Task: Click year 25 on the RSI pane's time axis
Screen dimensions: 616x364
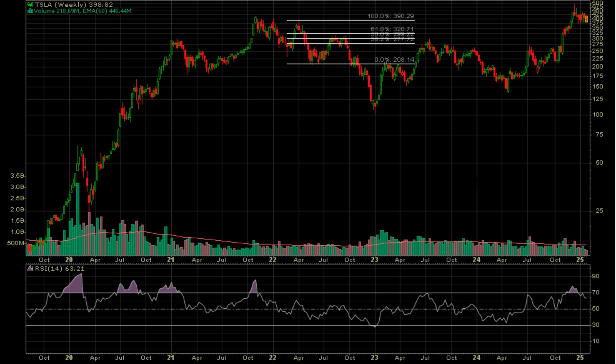Action: pos(580,358)
